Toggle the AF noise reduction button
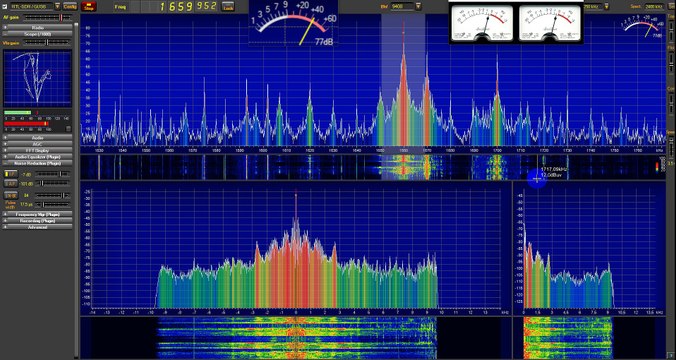Image resolution: width=676 pixels, height=360 pixels. [x=10, y=184]
